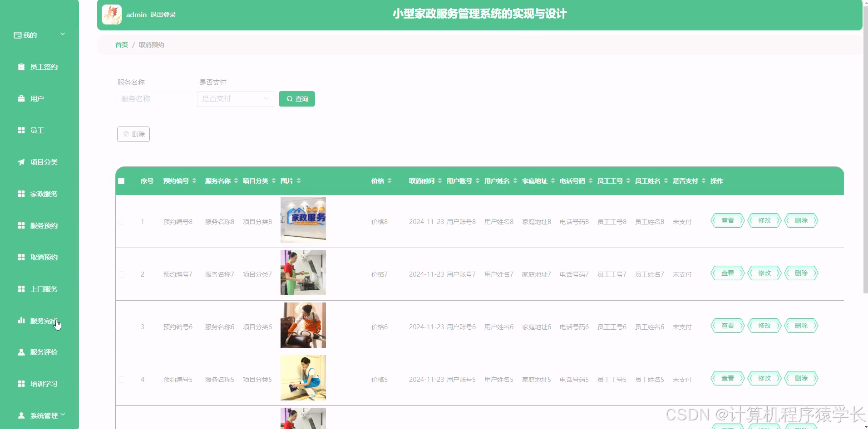Click the grid icon beside 服务预约
868x429 pixels.
click(21, 225)
